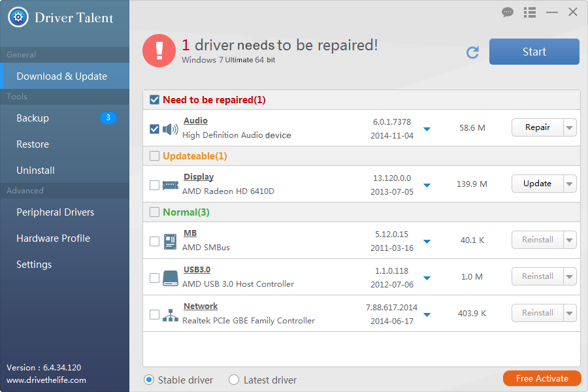Viewport: 588px width, 392px height.
Task: Open the feedback chat bubble icon
Action: pos(508,12)
